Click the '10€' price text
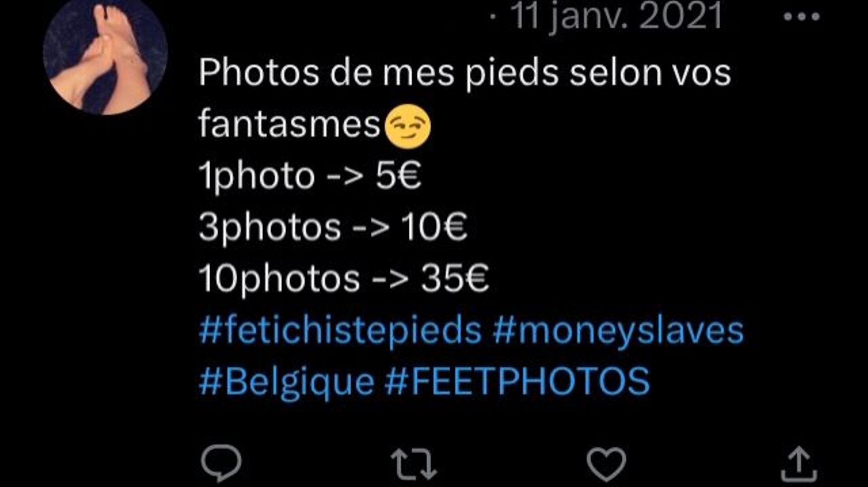The height and width of the screenshot is (487, 868). pos(434,227)
